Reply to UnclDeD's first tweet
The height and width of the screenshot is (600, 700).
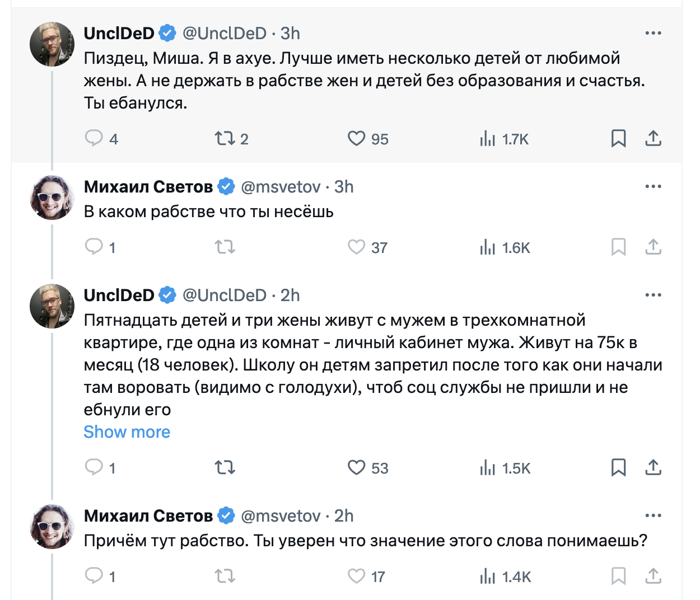click(94, 138)
